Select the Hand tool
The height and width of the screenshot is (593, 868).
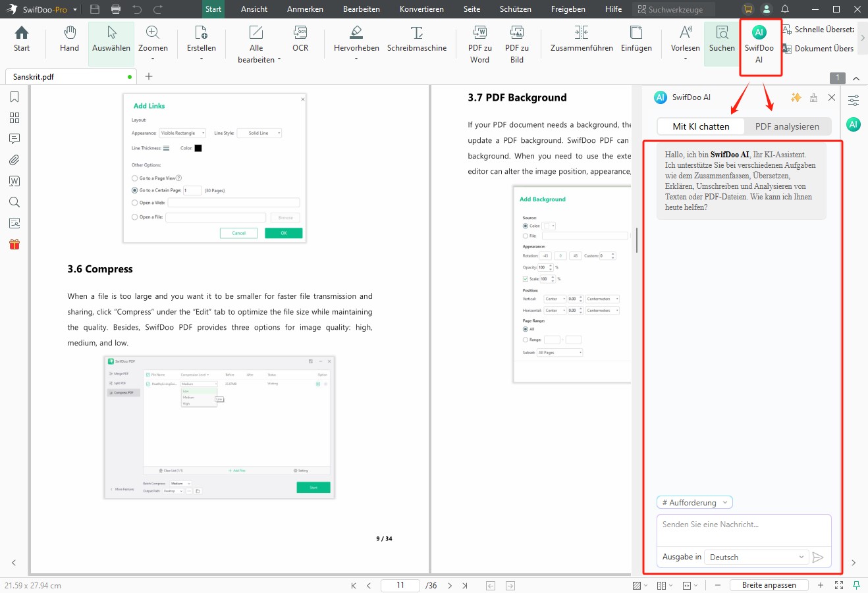(69, 39)
